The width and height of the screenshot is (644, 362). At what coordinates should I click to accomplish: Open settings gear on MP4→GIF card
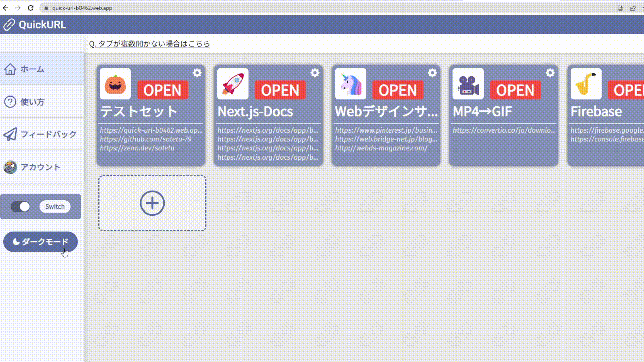click(x=550, y=73)
